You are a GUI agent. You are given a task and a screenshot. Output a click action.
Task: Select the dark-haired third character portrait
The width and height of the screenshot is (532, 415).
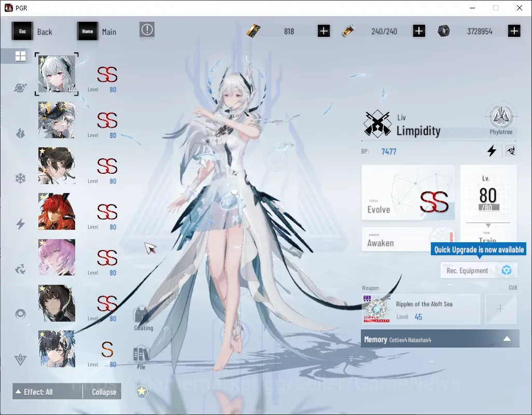tap(57, 165)
